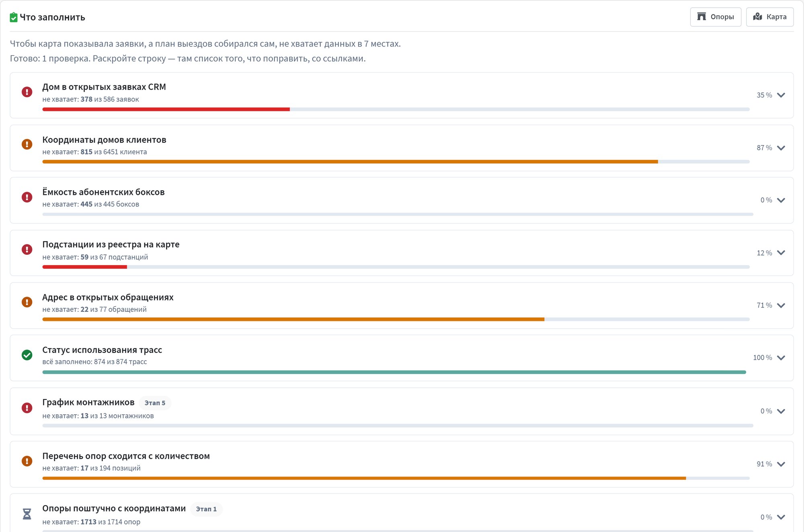Click the green clipboard icon by 'Что заполнить'
Image resolution: width=804 pixels, height=532 pixels.
pos(14,17)
